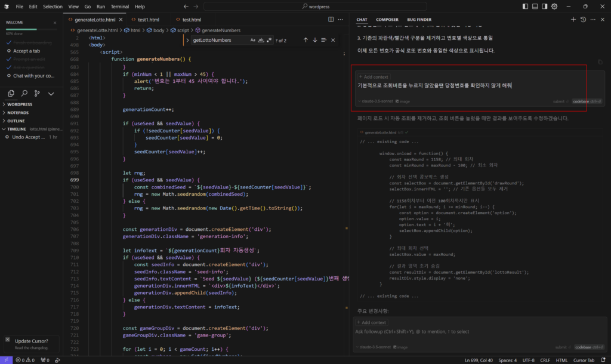Toggle Find in Selection

(324, 40)
